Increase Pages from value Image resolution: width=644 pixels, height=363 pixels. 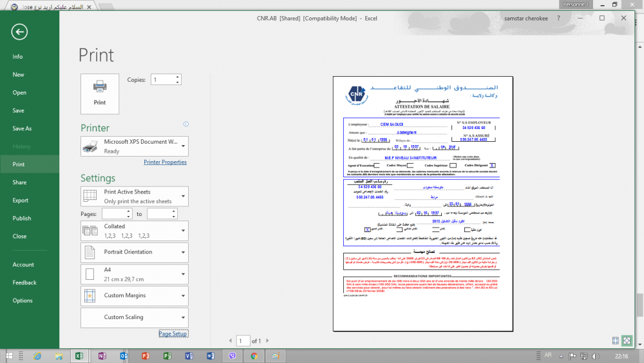pos(129,211)
